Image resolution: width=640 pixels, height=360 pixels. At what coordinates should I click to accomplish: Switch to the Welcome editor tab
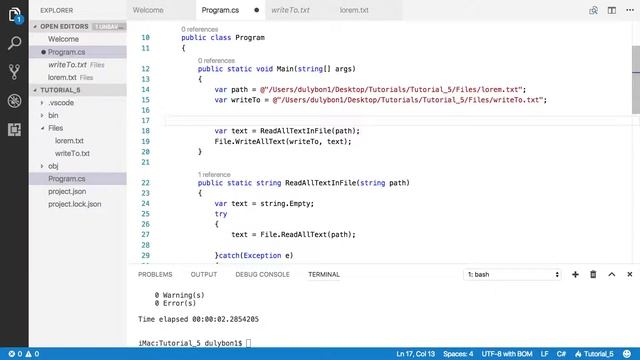[x=148, y=10]
